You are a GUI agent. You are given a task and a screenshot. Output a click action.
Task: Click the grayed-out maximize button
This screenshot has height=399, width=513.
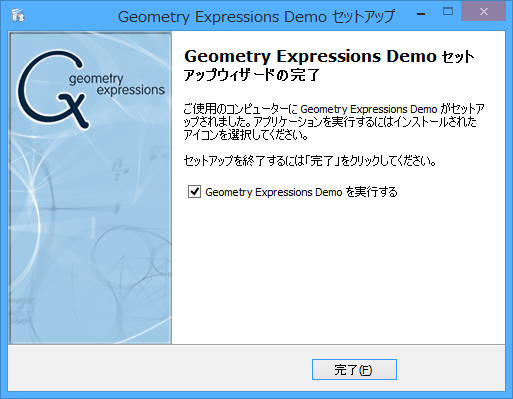coord(448,12)
